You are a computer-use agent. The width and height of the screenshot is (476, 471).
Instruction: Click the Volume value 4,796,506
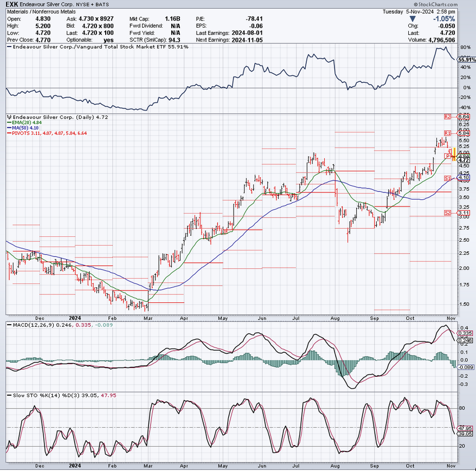[442, 40]
